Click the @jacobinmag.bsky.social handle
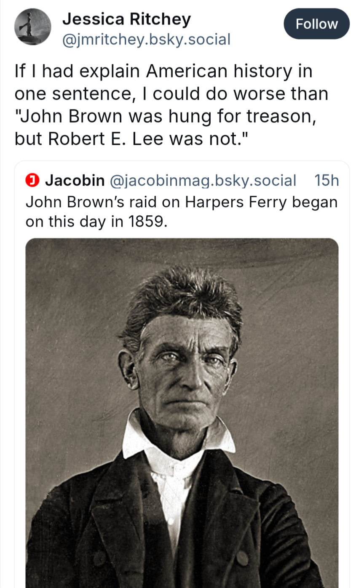364x588 pixels. click(x=203, y=181)
